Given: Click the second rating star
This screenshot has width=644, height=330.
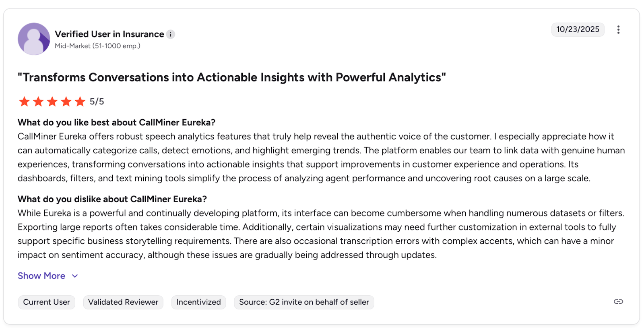Looking at the screenshot, I should [x=38, y=102].
